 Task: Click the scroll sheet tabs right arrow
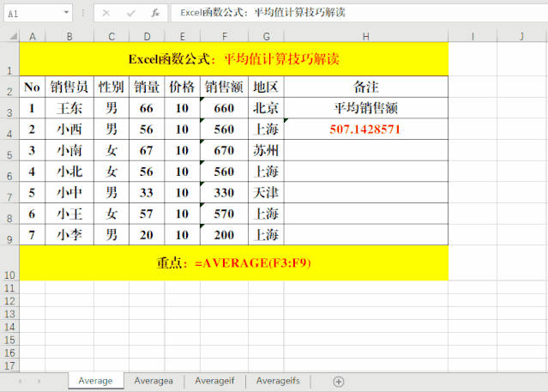tap(39, 381)
